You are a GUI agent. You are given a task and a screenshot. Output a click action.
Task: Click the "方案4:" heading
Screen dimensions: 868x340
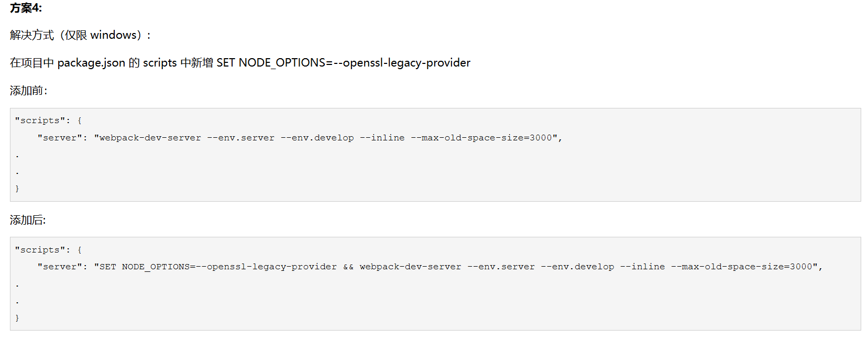(26, 8)
